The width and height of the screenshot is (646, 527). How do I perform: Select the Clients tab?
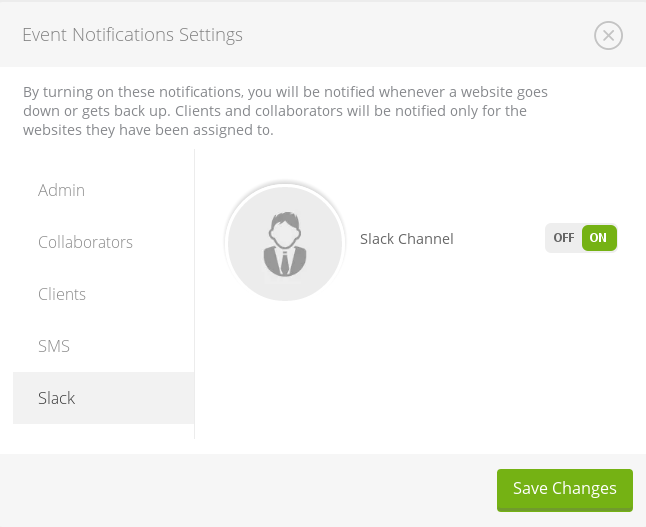62,294
